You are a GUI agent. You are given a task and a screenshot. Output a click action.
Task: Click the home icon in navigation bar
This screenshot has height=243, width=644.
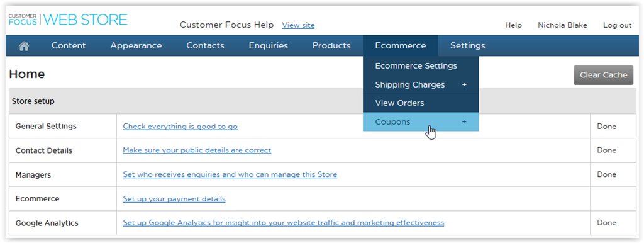pos(24,46)
